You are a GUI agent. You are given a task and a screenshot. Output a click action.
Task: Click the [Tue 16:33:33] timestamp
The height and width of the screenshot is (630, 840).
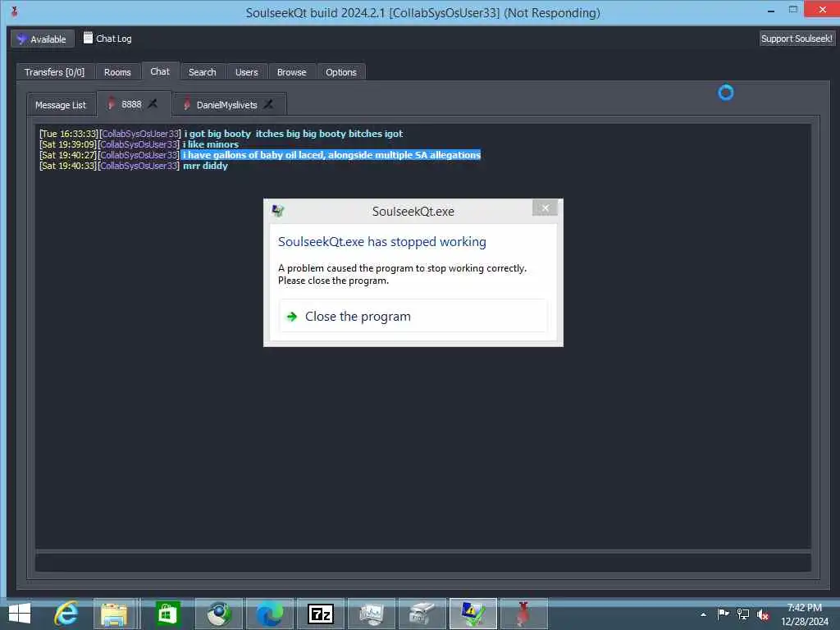click(69, 134)
